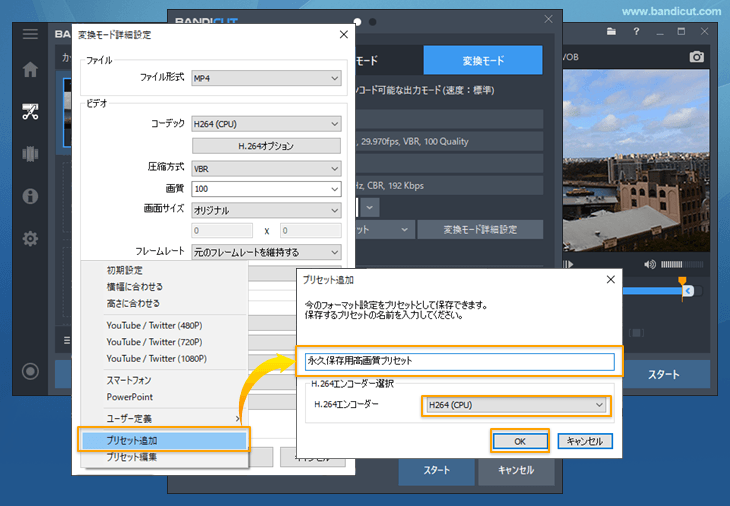Click キャンセル in the output settings window

[x=516, y=470]
